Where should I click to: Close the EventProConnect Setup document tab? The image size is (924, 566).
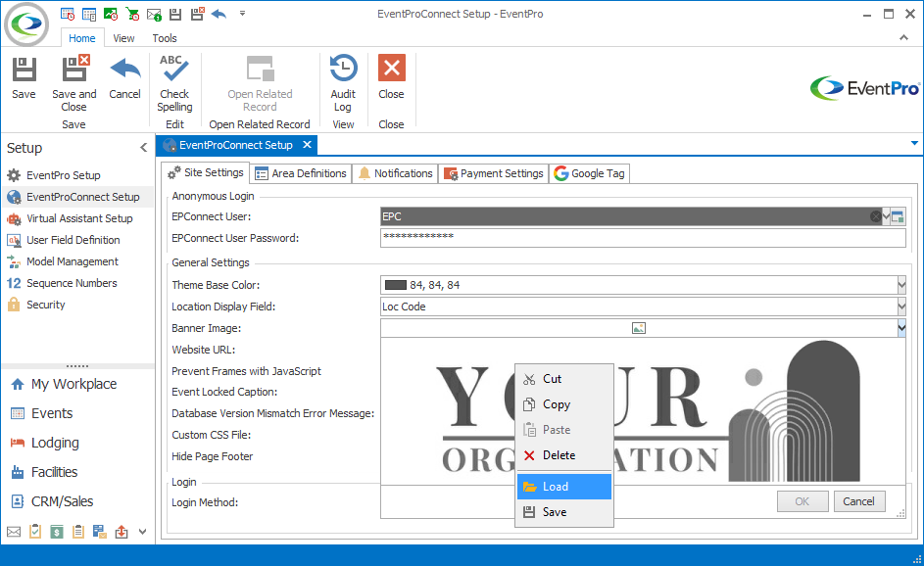click(x=307, y=145)
